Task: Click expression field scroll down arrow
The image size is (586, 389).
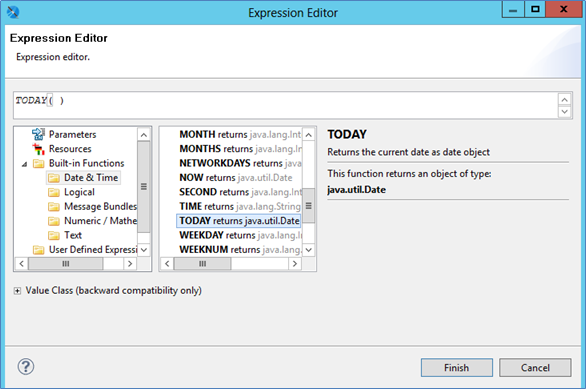Action: click(x=565, y=111)
